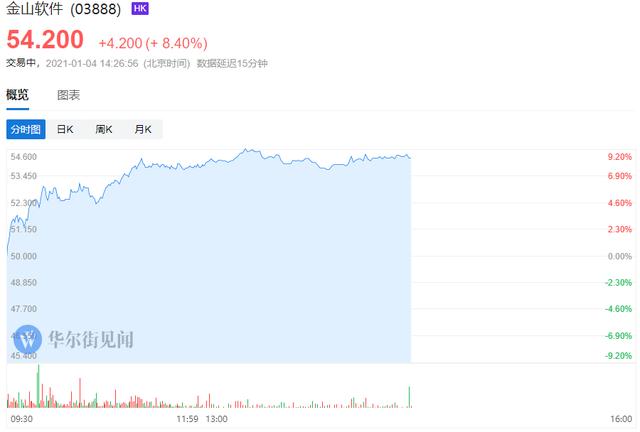Switch to the 概览 tab
Viewport: 640px width, 432px height.
(x=17, y=95)
